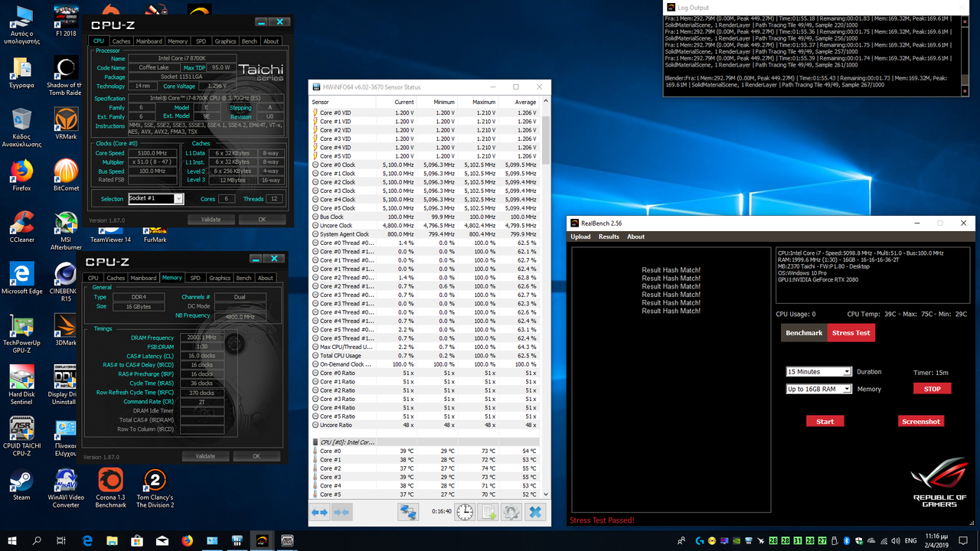This screenshot has width=980, height=551.
Task: Click HWiNFO blue X close sensors icon
Action: (x=536, y=512)
